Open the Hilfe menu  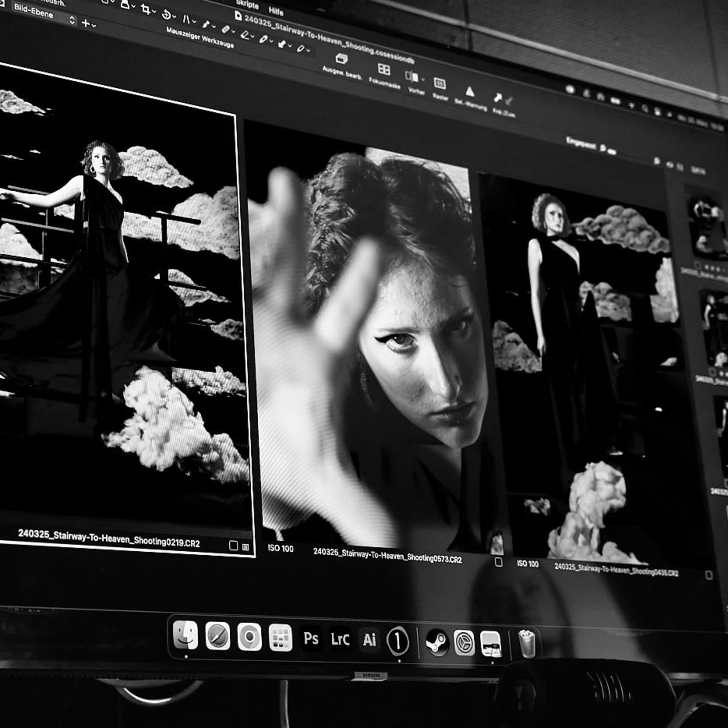(x=276, y=11)
